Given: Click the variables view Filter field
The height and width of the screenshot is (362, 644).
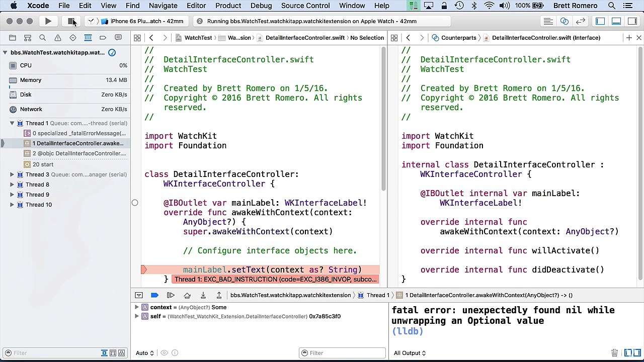Looking at the screenshot, I should point(342,353).
